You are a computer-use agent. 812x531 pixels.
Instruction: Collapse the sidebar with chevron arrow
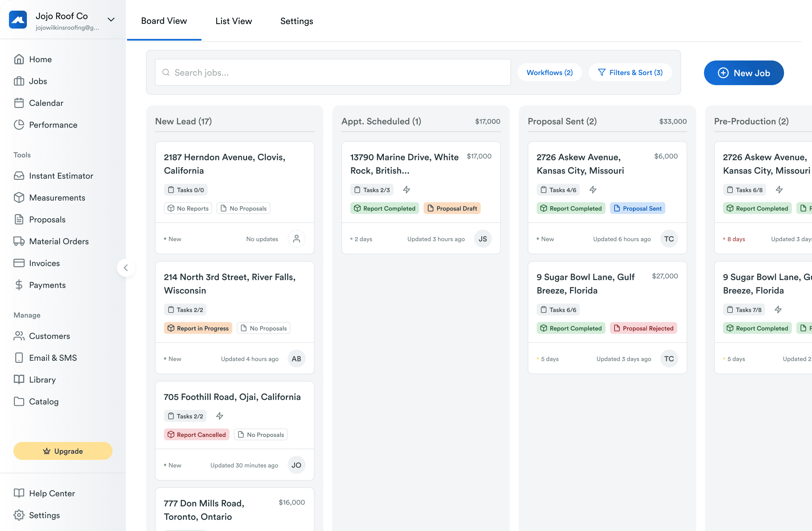tap(126, 268)
